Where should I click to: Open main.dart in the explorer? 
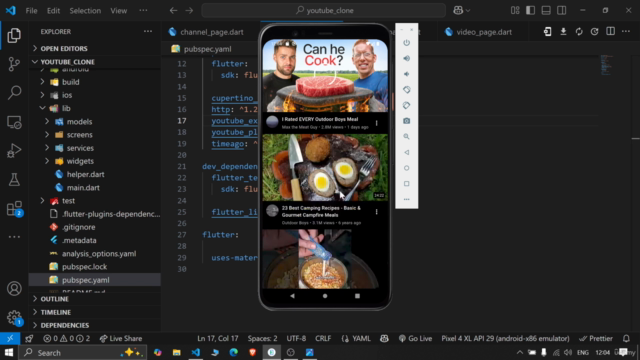[x=83, y=188]
